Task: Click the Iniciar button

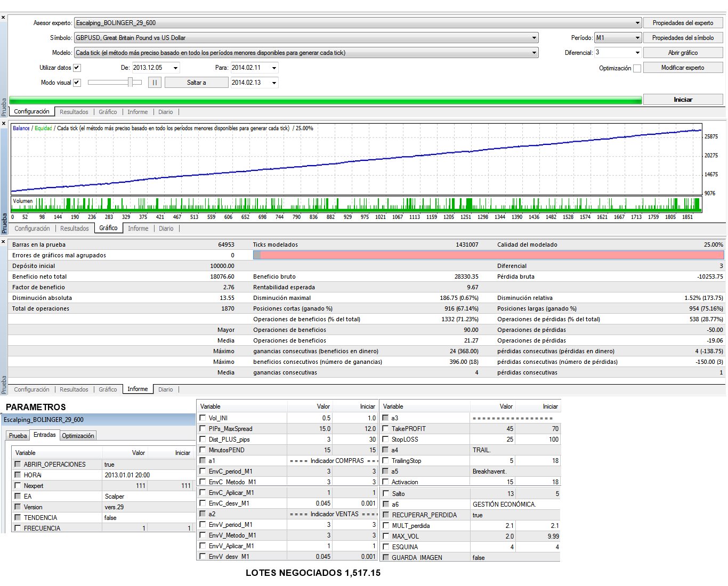Action: (x=683, y=100)
